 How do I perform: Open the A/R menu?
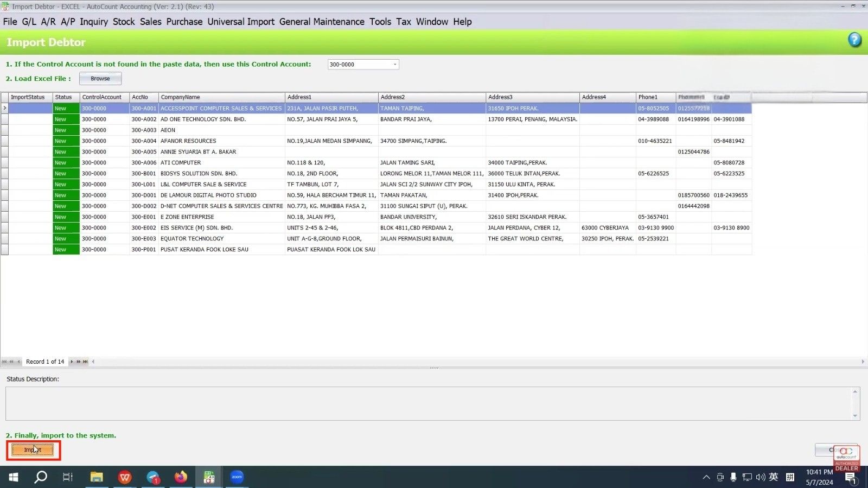(x=48, y=22)
